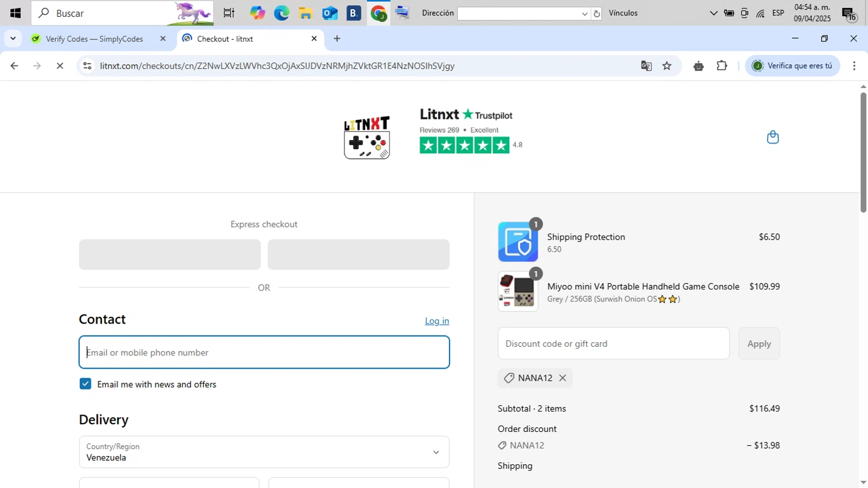Open the Vínculos toolbar
The height and width of the screenshot is (488, 868).
623,13
